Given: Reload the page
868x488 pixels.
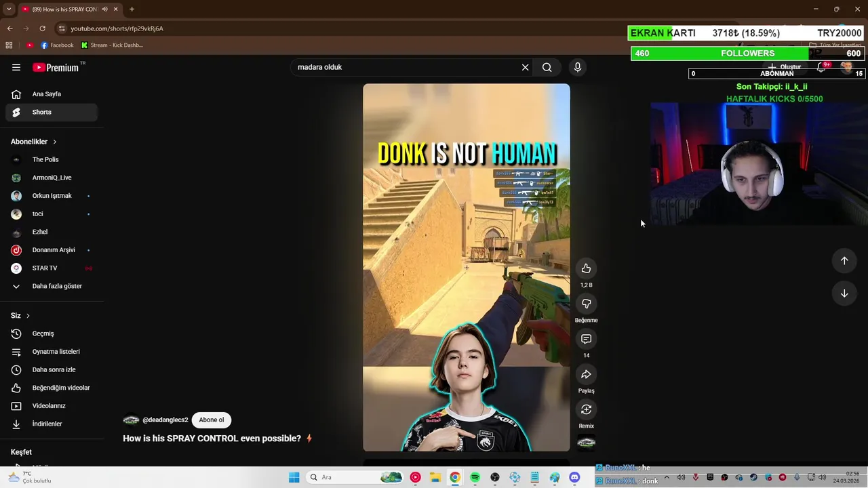Looking at the screenshot, I should pos(42,28).
